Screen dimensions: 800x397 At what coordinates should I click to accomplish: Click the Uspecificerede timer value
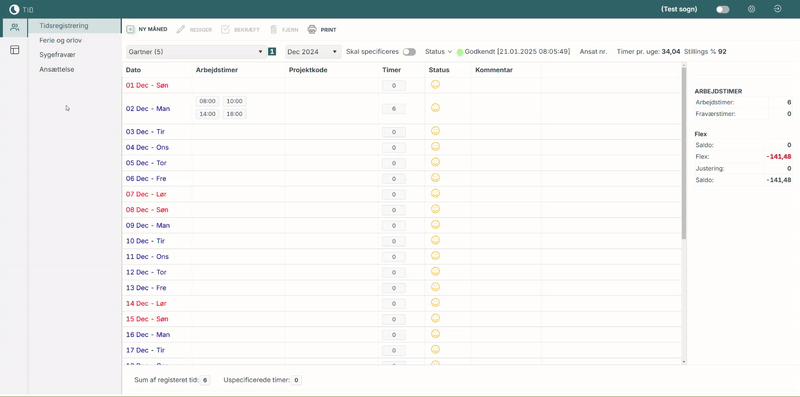click(296, 380)
